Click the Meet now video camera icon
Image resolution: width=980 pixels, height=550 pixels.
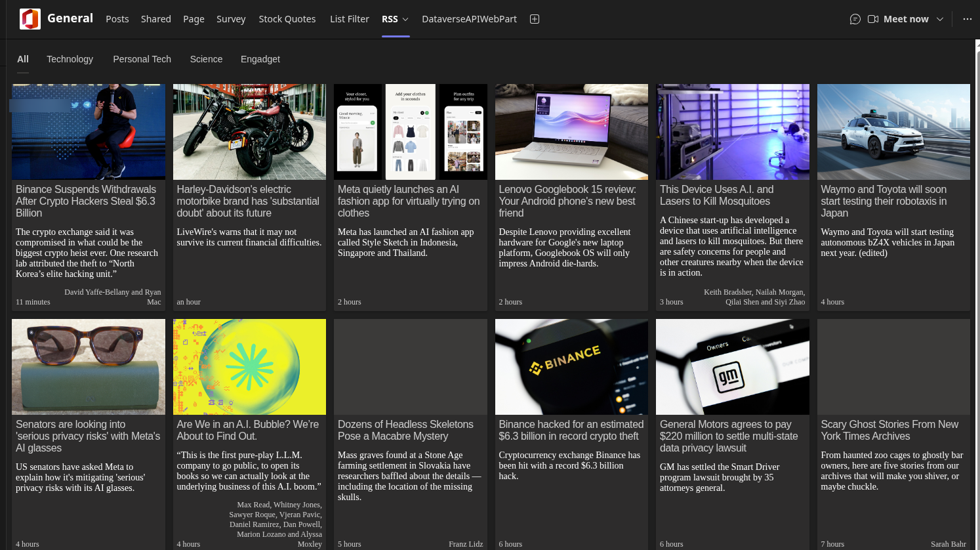pos(873,19)
